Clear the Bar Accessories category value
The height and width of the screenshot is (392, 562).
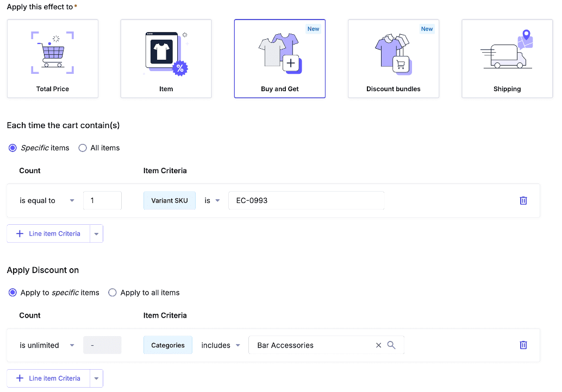point(378,345)
